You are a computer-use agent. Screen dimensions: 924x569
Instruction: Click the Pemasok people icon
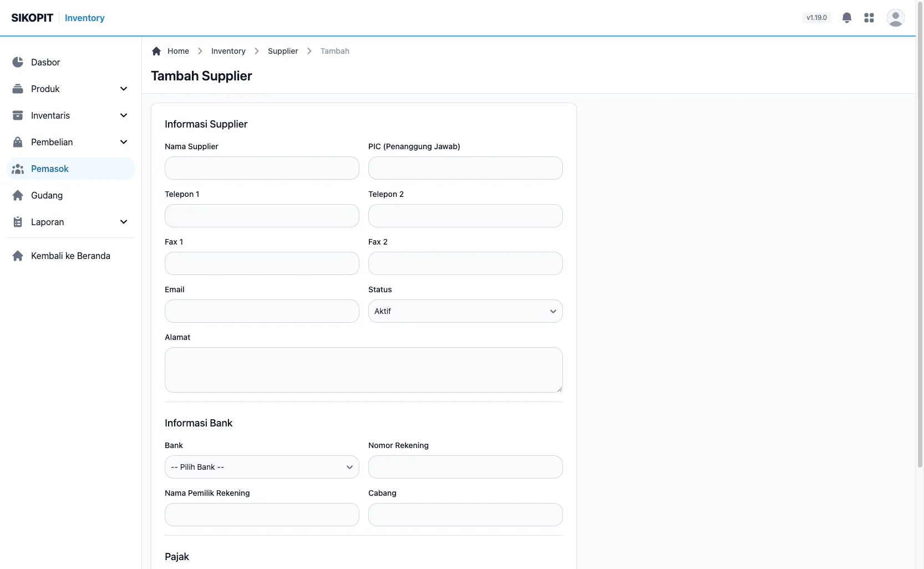point(18,169)
